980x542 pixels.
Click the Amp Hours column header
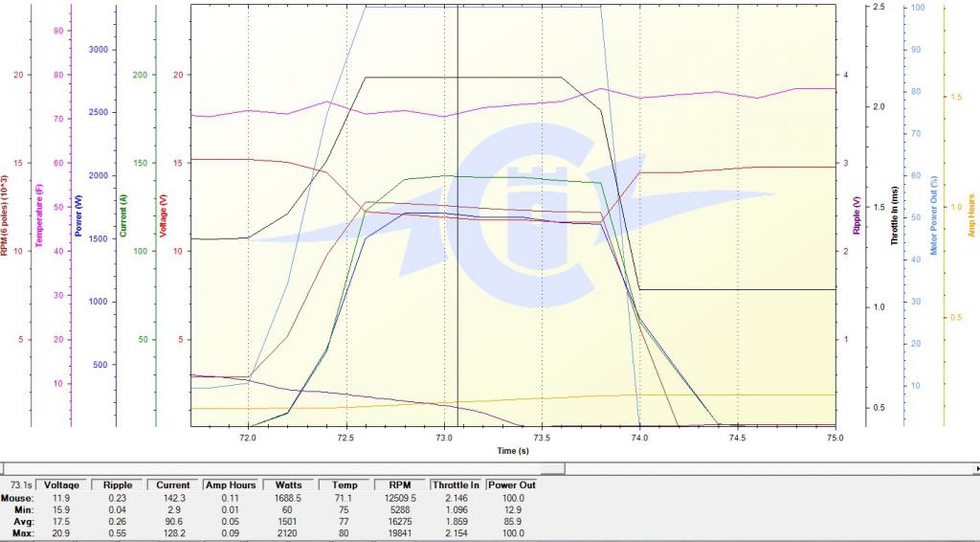pyautogui.click(x=231, y=485)
